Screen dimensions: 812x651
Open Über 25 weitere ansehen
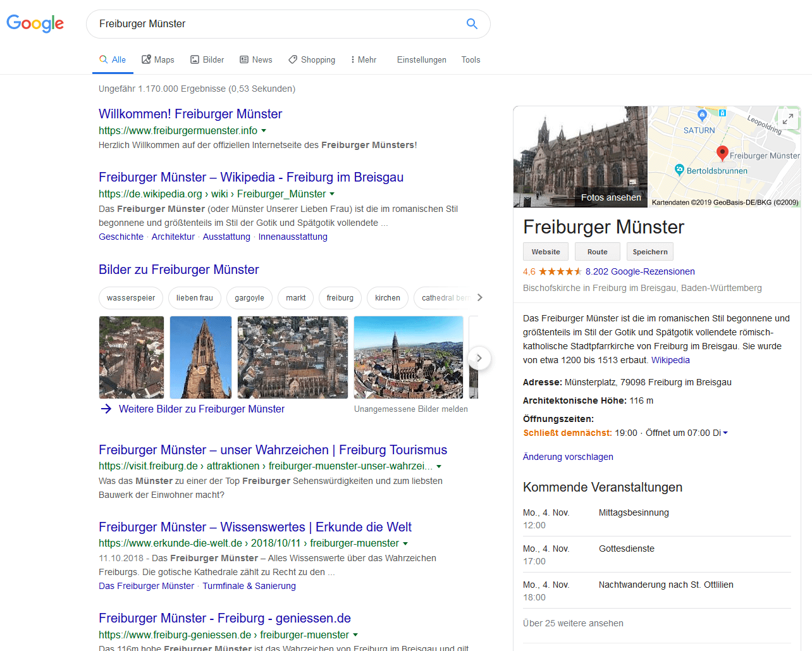point(573,623)
